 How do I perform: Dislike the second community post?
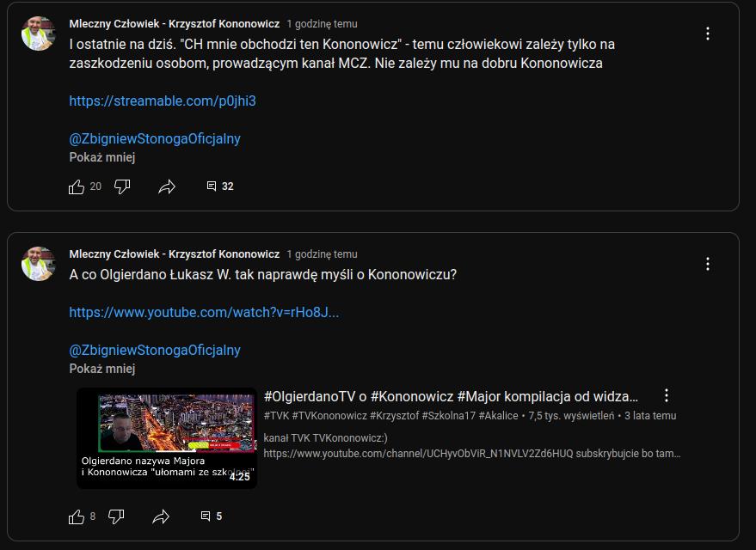click(x=116, y=516)
